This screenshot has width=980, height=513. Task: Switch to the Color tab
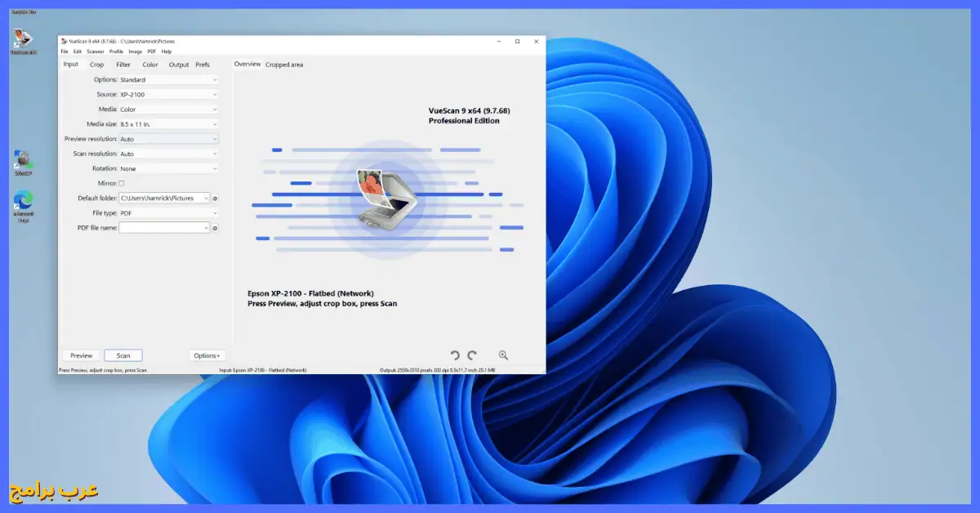click(150, 65)
